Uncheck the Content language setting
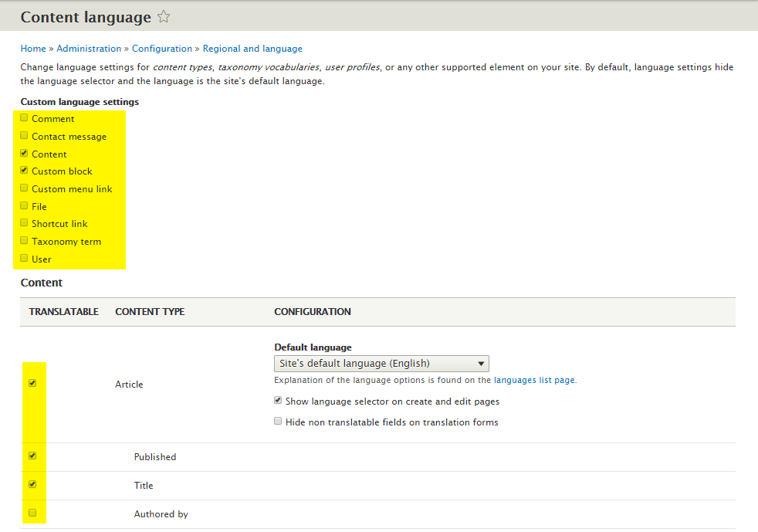 click(25, 154)
